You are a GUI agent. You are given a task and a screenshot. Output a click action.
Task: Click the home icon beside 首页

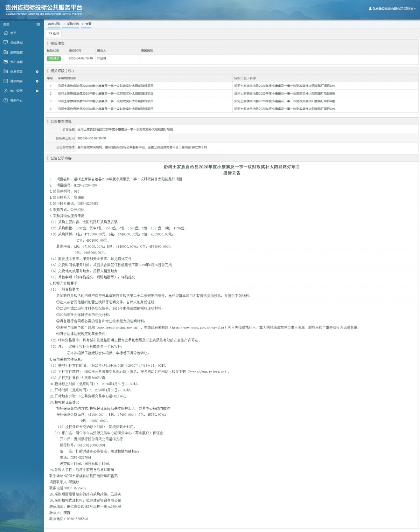tap(6, 33)
